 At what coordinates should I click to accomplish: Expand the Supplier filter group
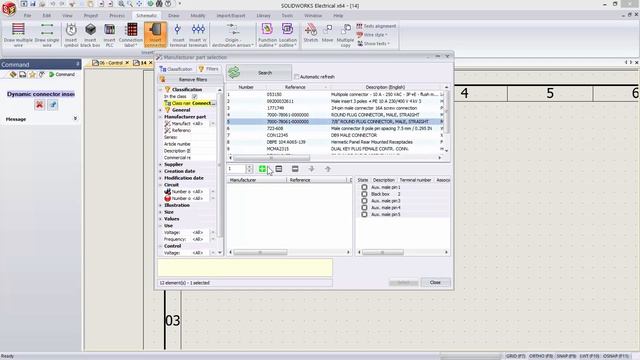click(x=160, y=164)
